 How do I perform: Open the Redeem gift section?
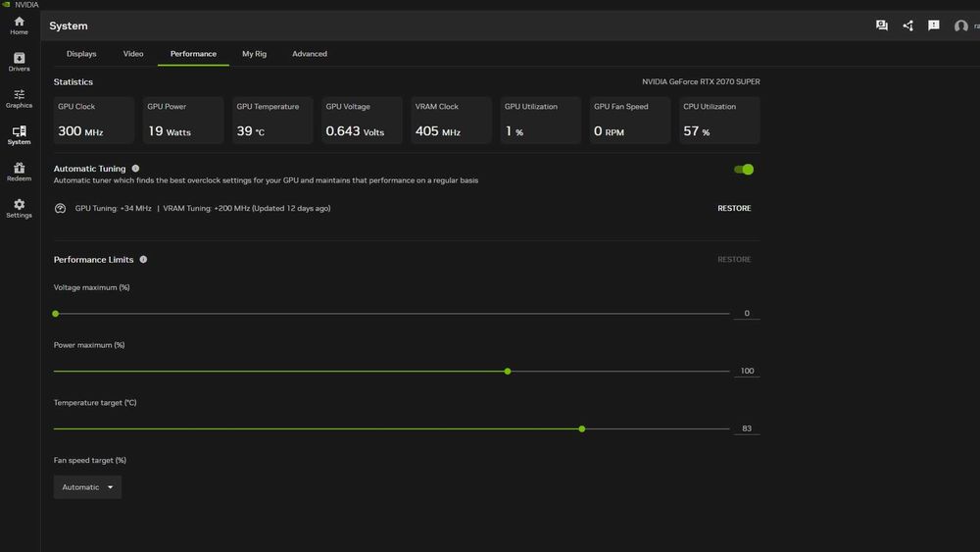(x=19, y=172)
